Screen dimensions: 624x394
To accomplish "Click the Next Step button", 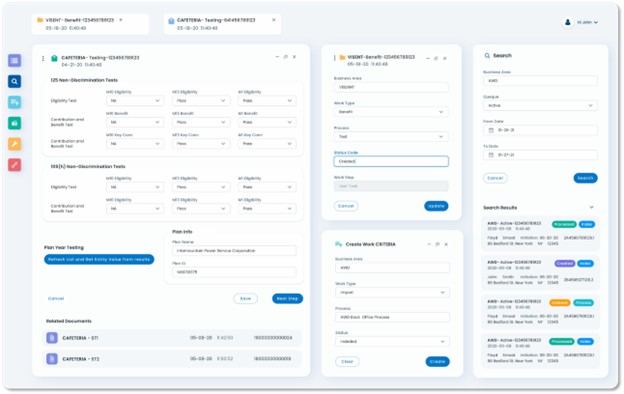I will 287,298.
